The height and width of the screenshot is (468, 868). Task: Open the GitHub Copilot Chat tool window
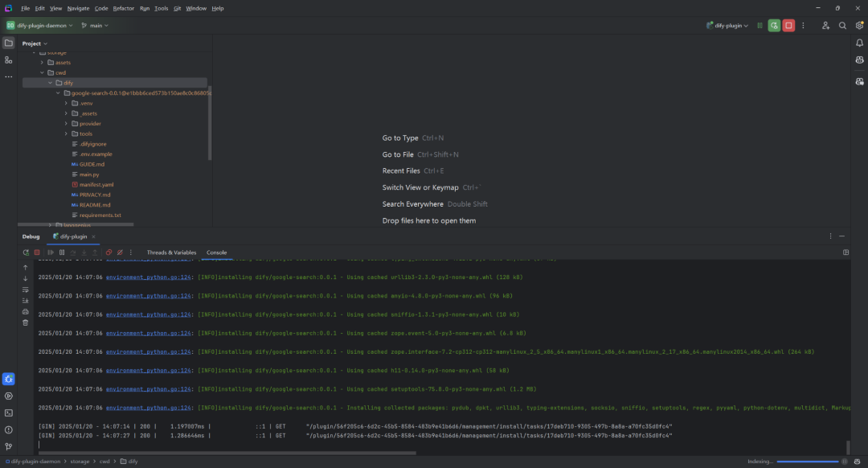coord(859,81)
